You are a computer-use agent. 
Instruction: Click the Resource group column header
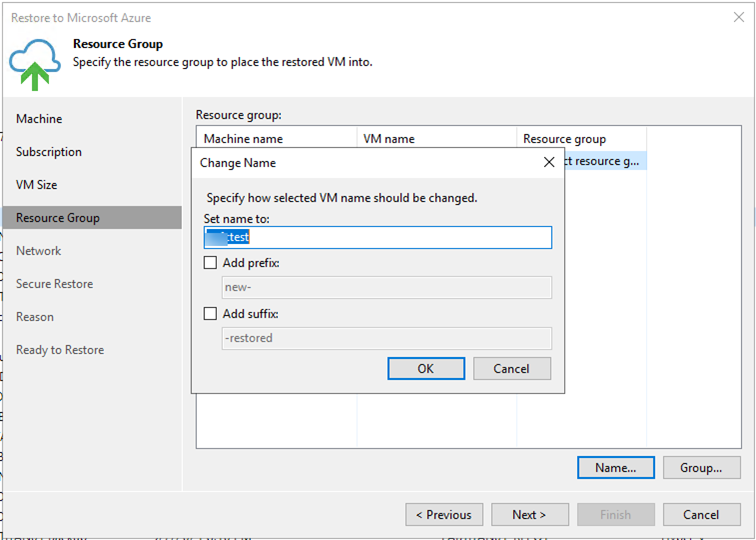[x=581, y=139]
